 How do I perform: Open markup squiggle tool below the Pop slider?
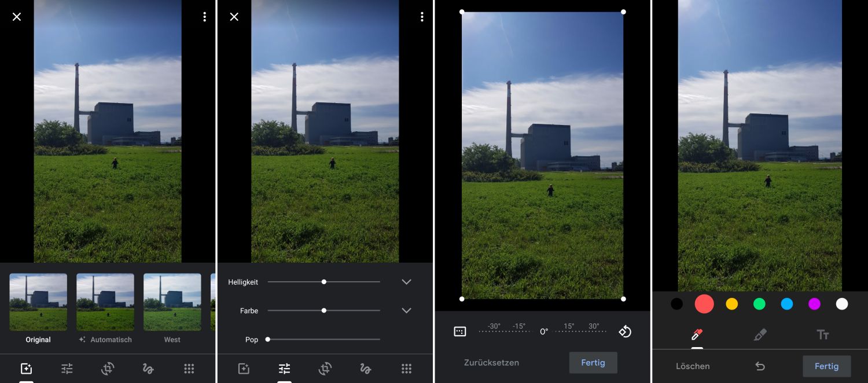point(365,369)
